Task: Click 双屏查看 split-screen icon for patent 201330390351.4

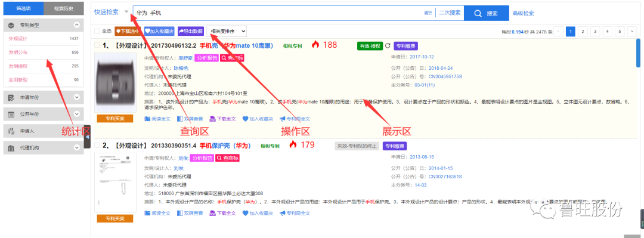Action: (x=180, y=213)
